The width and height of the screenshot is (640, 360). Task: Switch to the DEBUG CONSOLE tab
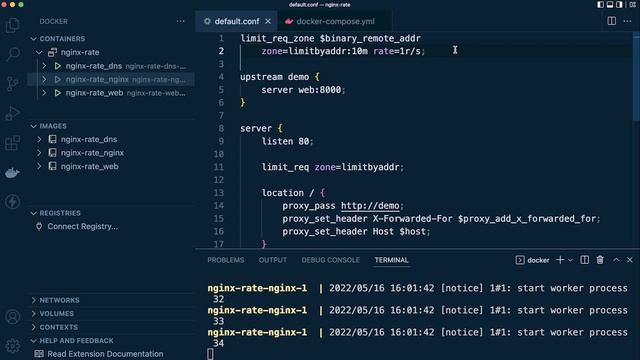pos(331,260)
